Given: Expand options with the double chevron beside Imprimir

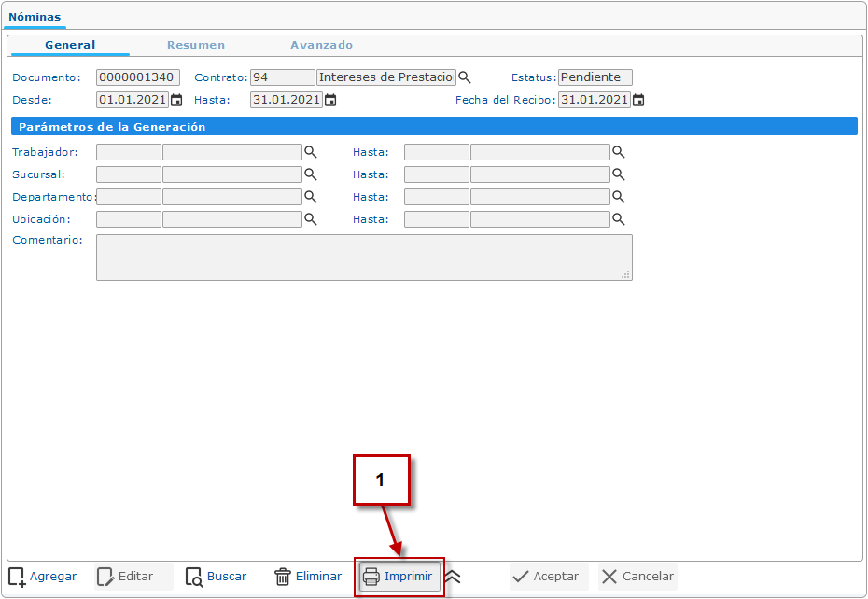Looking at the screenshot, I should pyautogui.click(x=453, y=577).
